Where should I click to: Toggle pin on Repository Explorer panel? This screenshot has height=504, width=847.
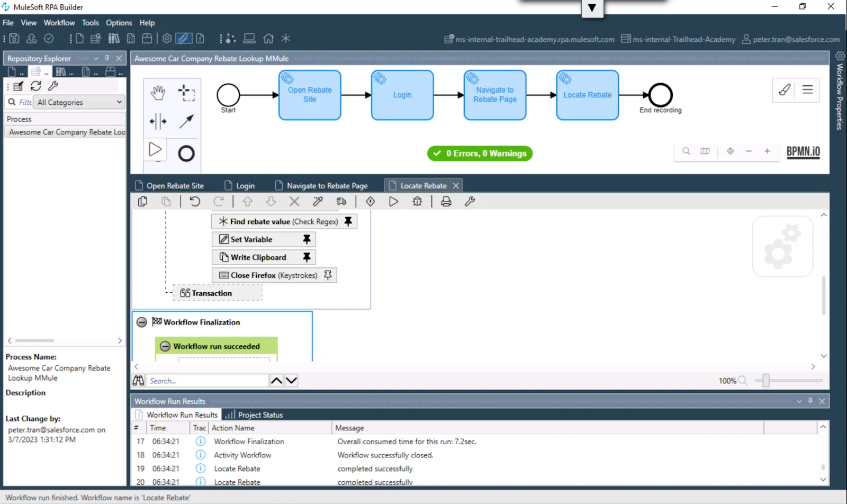[107, 58]
